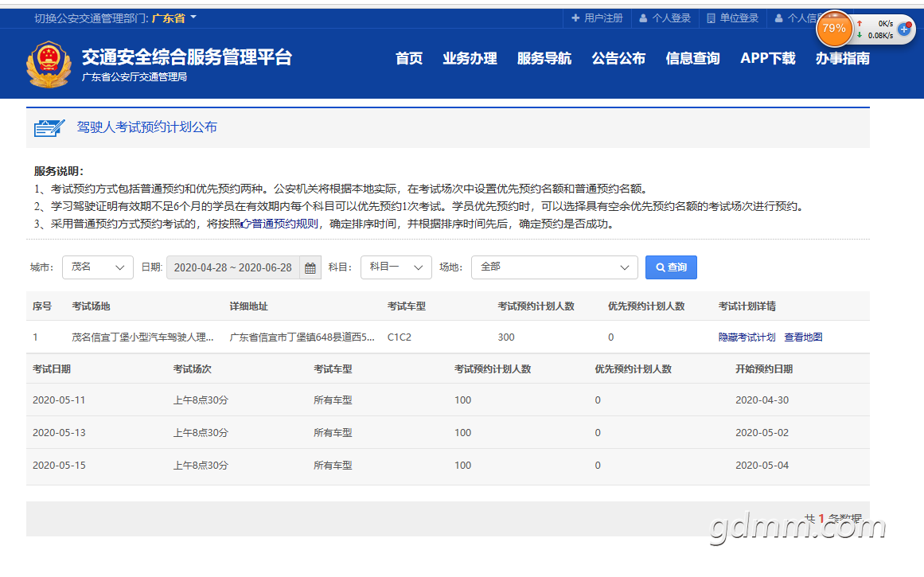Viewport: 924px width, 577px height.
Task: Open the 信息查询 menu
Action: tap(692, 58)
